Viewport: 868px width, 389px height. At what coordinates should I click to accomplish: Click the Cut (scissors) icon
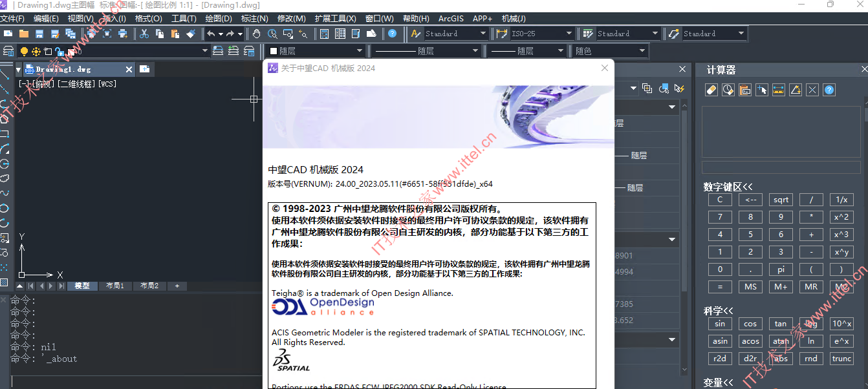click(144, 34)
